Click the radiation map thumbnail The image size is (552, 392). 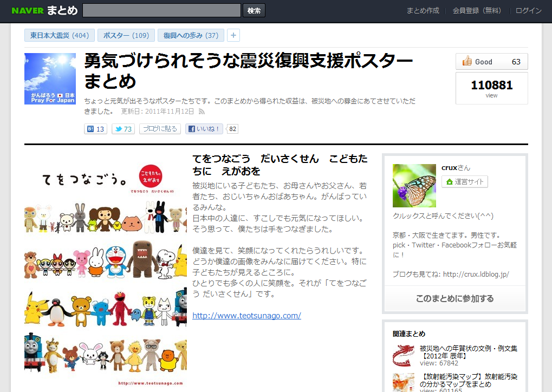coord(404,382)
